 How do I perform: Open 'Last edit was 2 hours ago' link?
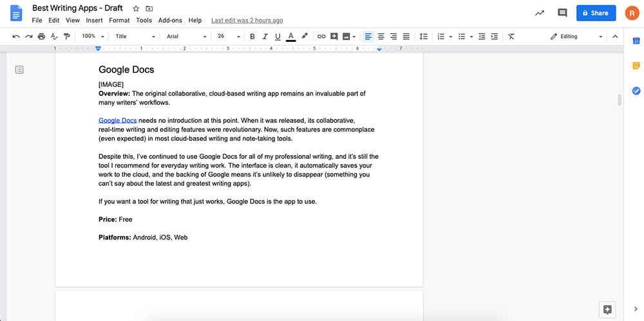pos(247,20)
